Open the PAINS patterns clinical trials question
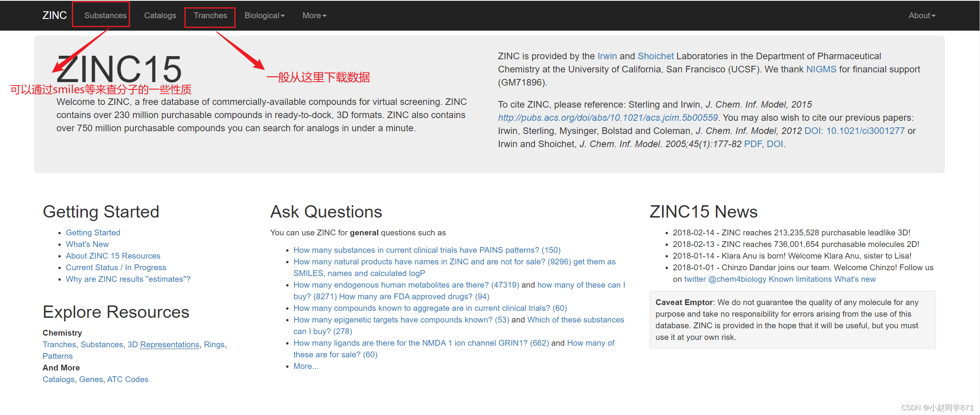This screenshot has height=415, width=980. click(427, 250)
